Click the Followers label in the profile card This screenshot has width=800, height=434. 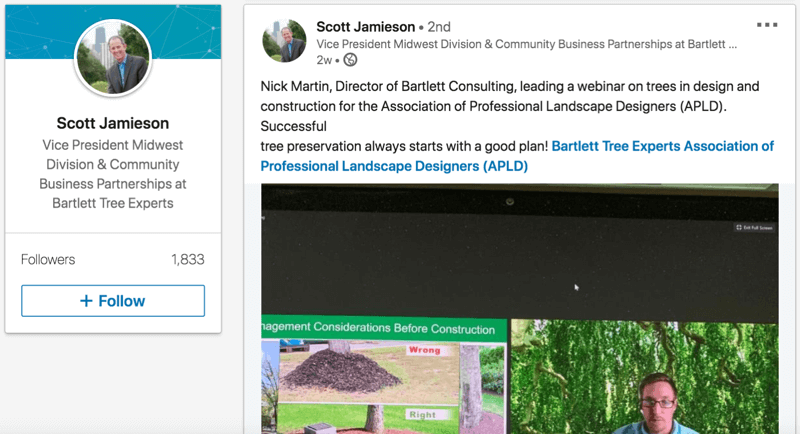[x=50, y=259]
